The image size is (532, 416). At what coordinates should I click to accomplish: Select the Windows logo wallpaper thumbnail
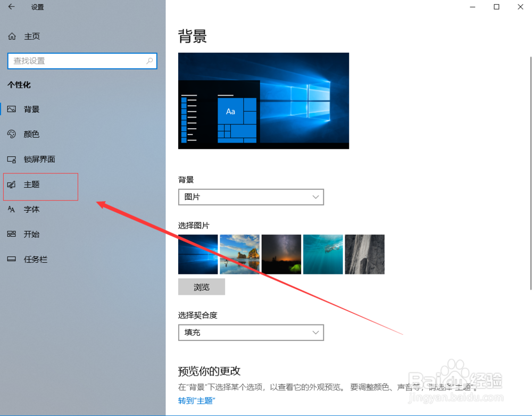198,254
